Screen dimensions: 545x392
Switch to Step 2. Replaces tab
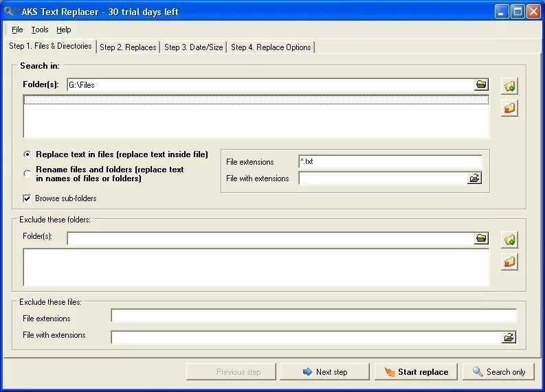click(x=128, y=47)
